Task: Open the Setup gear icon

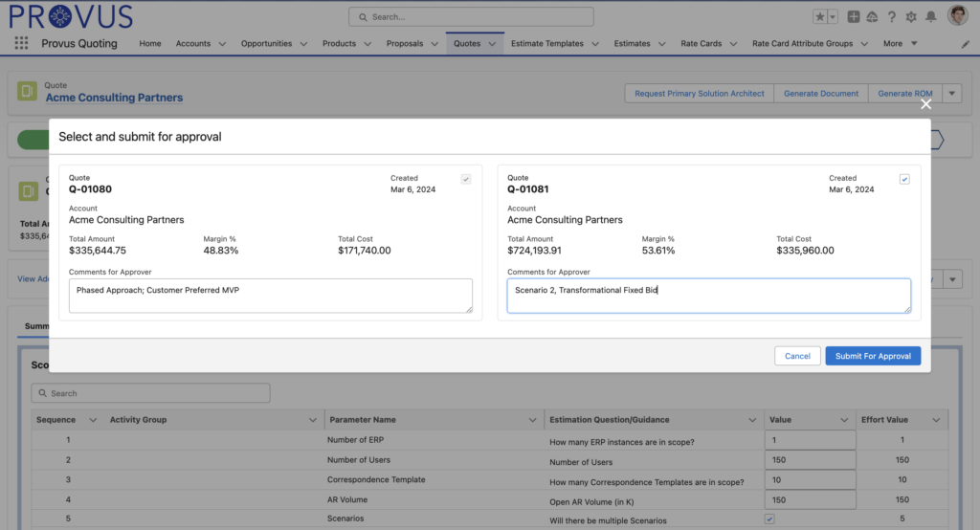Action: click(911, 16)
